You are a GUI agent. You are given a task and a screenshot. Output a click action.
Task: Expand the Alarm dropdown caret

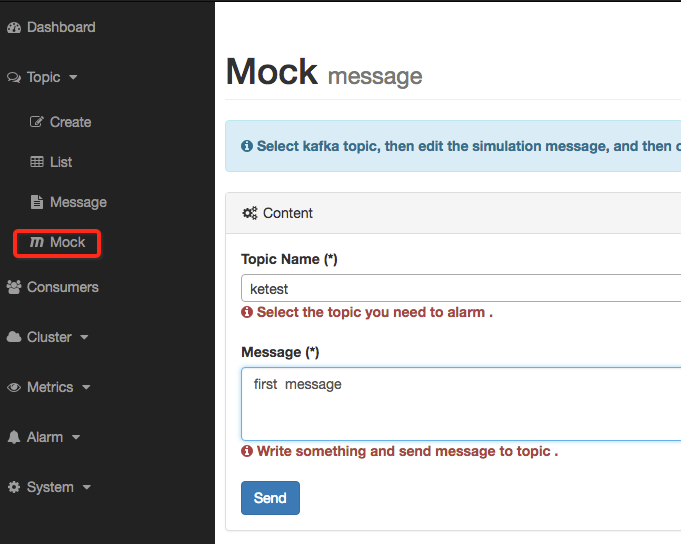pyautogui.click(x=76, y=437)
